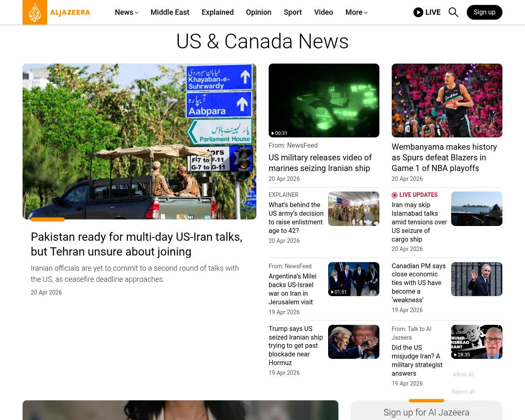Open the Sport menu item

pos(292,12)
